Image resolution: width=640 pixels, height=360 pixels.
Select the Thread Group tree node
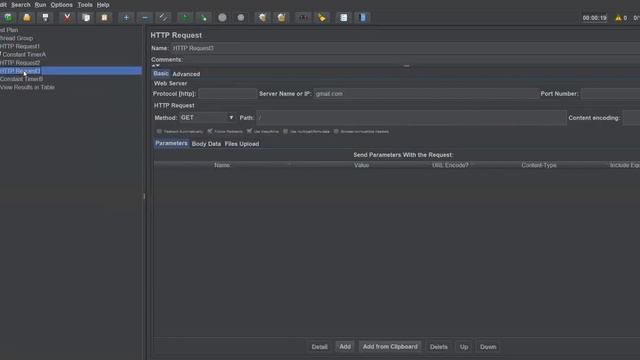(16, 38)
